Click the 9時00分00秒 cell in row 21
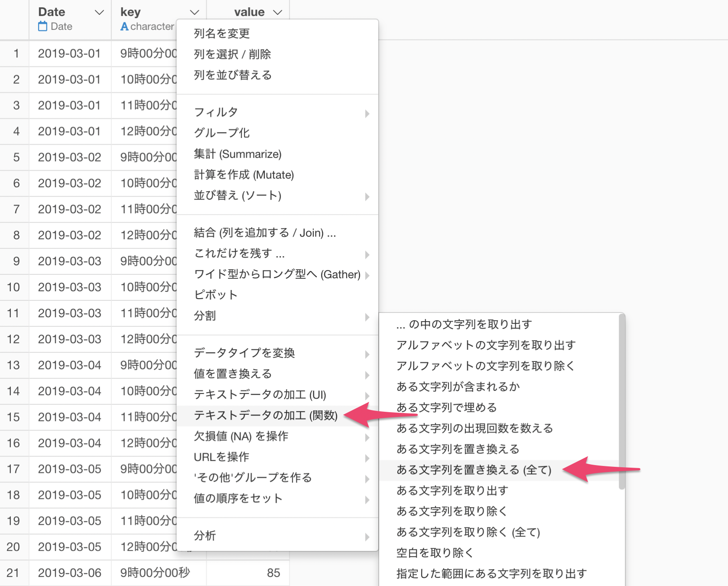Image resolution: width=728 pixels, height=586 pixels. [x=159, y=573]
